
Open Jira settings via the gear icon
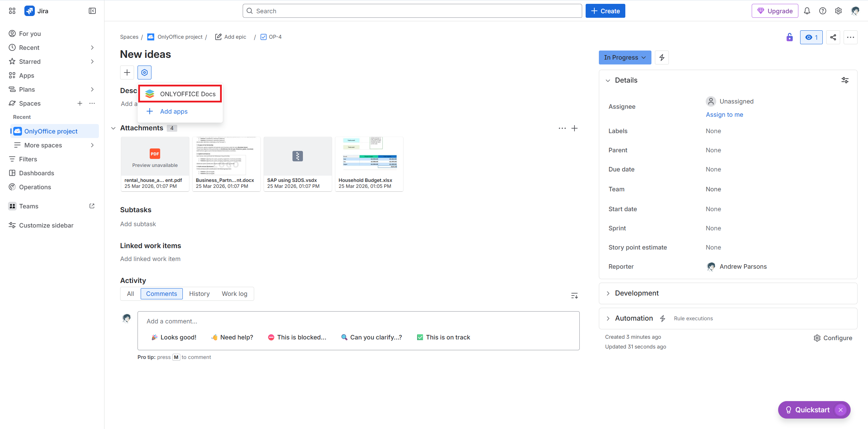pyautogui.click(x=838, y=10)
